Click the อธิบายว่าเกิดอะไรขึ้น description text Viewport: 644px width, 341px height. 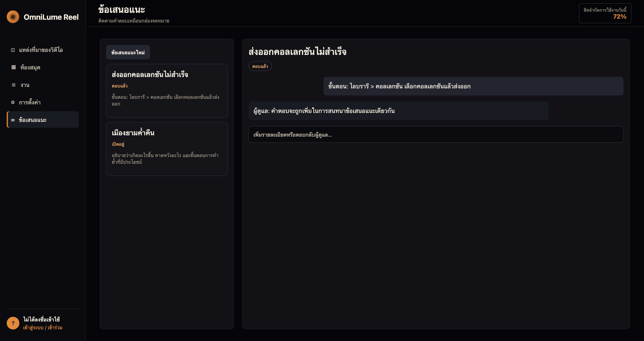[165, 159]
